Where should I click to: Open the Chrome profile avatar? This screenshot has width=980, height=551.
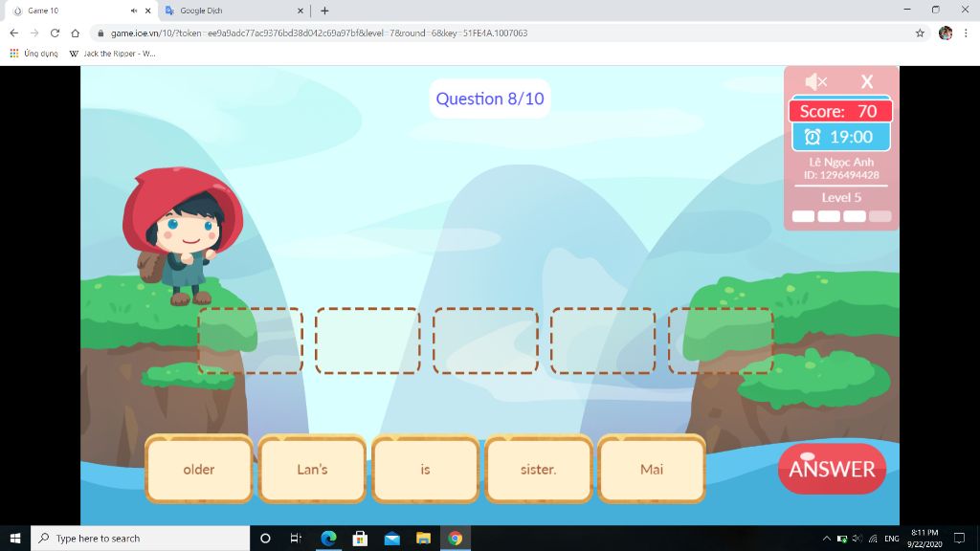pos(945,33)
